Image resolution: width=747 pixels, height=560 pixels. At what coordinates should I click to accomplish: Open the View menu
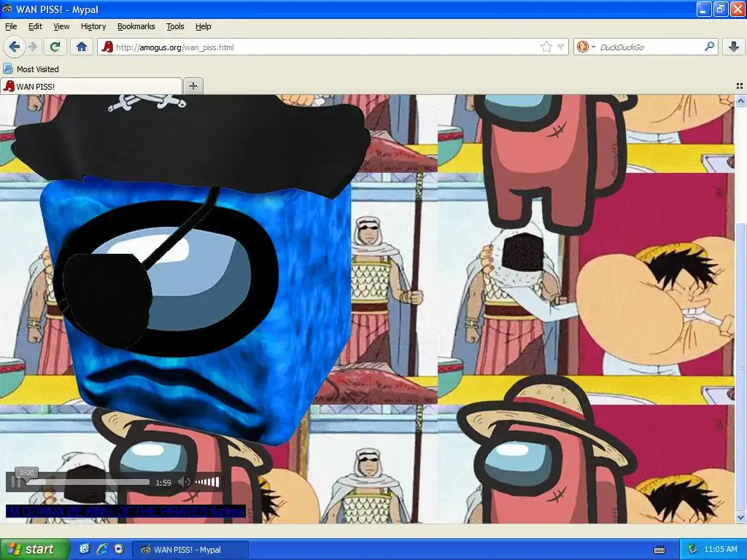(x=61, y=26)
